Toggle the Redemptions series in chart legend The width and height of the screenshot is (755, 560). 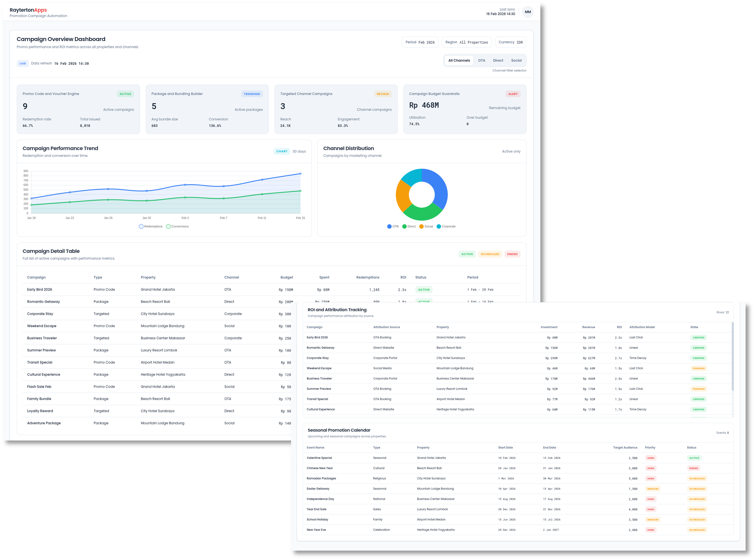(x=151, y=226)
